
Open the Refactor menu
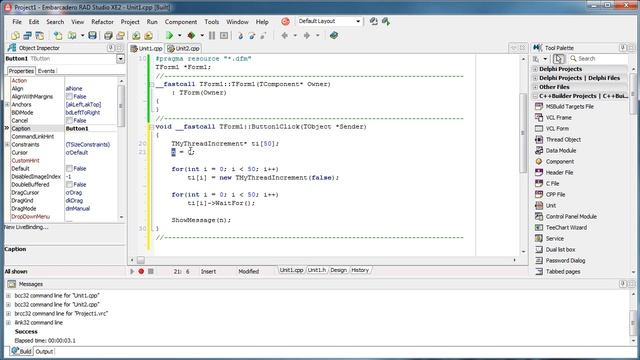coord(102,22)
